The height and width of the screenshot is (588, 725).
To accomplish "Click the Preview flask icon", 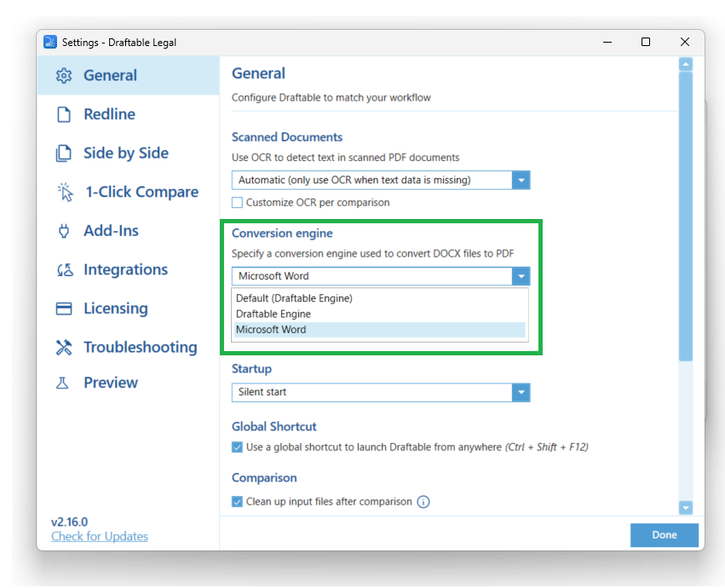I will tap(63, 383).
